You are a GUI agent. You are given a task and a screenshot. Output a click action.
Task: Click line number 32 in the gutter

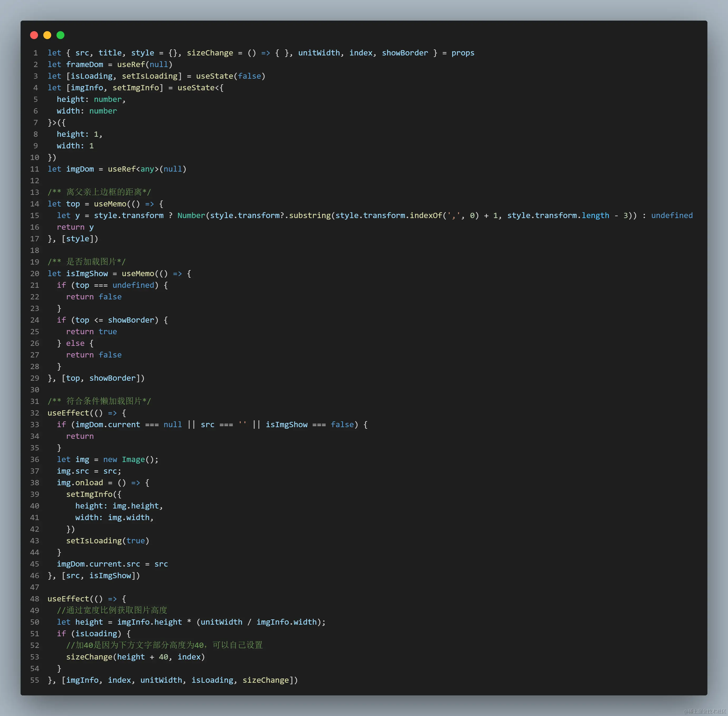click(34, 413)
